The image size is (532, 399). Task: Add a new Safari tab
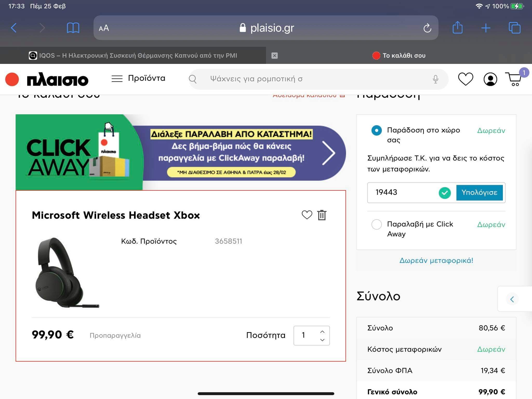[486, 28]
